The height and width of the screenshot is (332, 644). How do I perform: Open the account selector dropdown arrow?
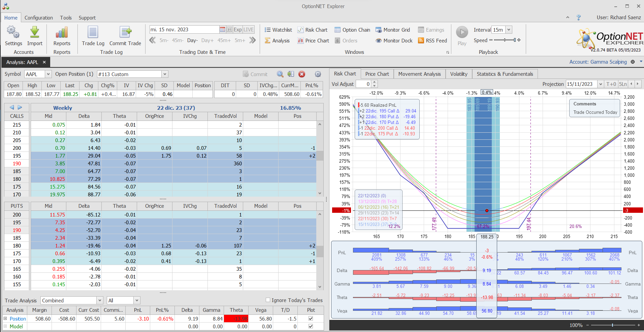point(641,62)
